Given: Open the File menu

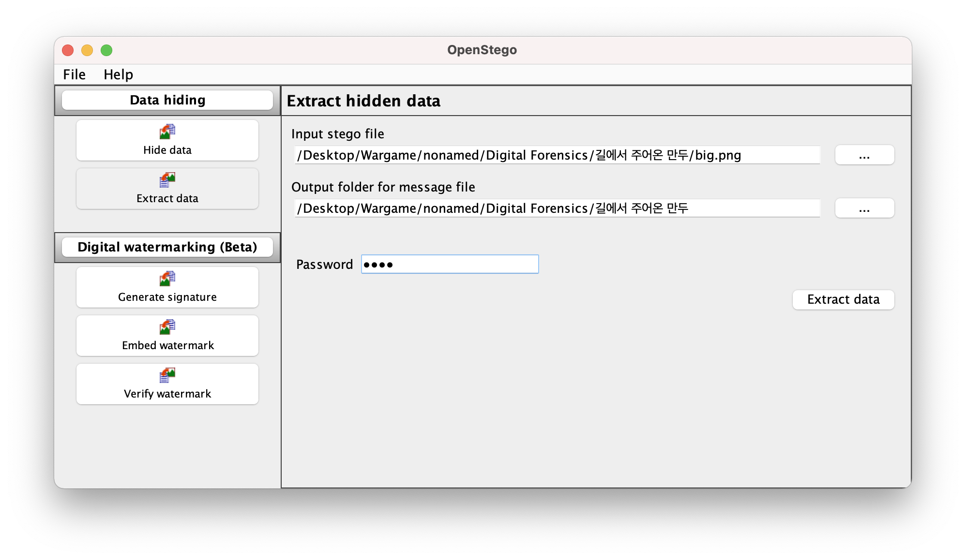Looking at the screenshot, I should click(x=74, y=74).
